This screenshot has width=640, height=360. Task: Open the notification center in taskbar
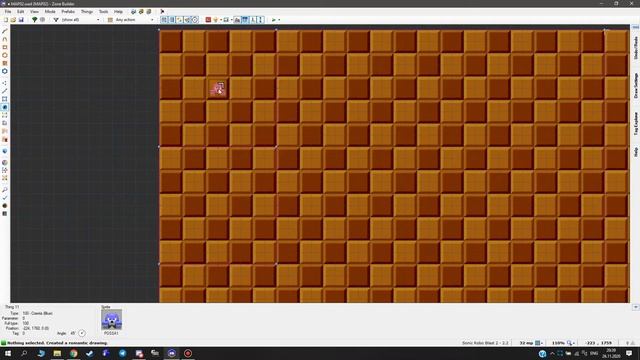tap(629, 353)
